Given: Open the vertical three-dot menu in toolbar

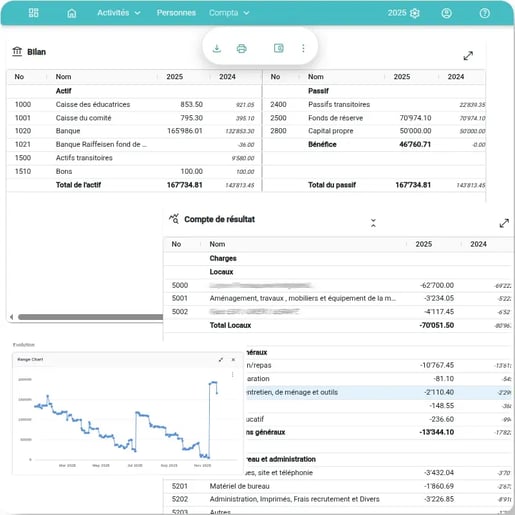Looking at the screenshot, I should pyautogui.click(x=303, y=48).
